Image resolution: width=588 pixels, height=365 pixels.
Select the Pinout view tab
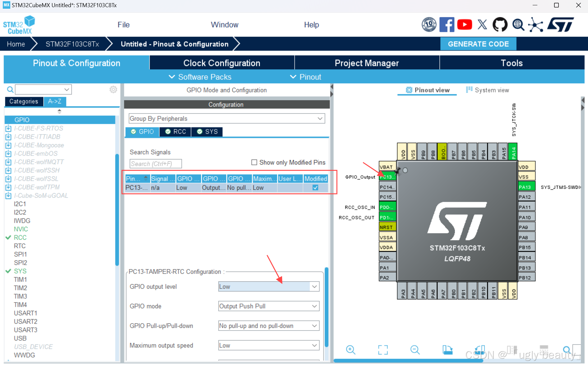(428, 90)
